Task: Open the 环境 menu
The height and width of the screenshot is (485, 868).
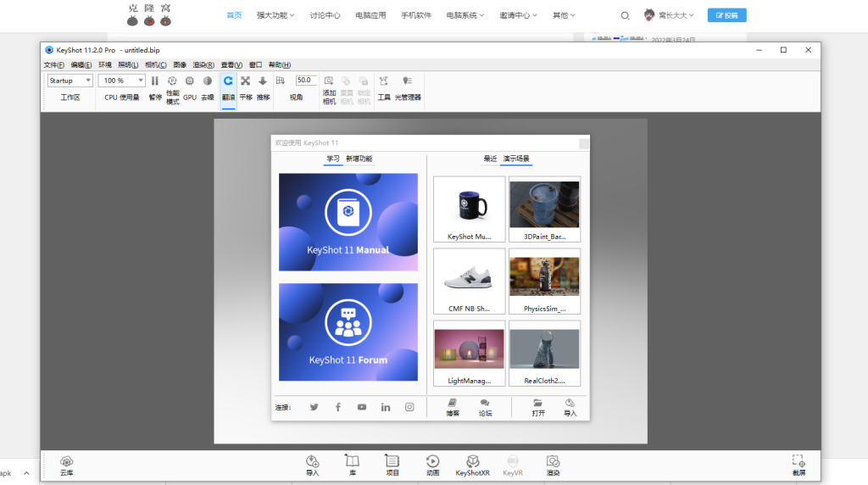Action: [104, 64]
